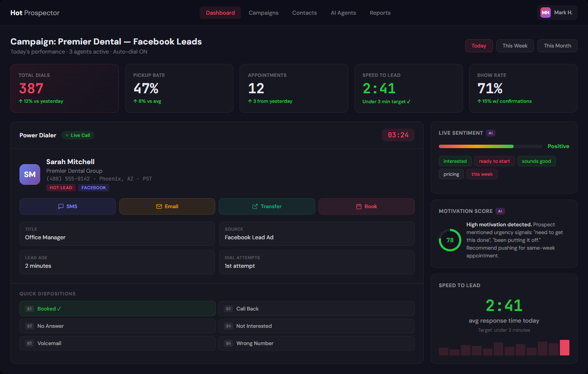Choose the Voicemail disposition
Viewport: 588px width, 374px height.
point(117,343)
